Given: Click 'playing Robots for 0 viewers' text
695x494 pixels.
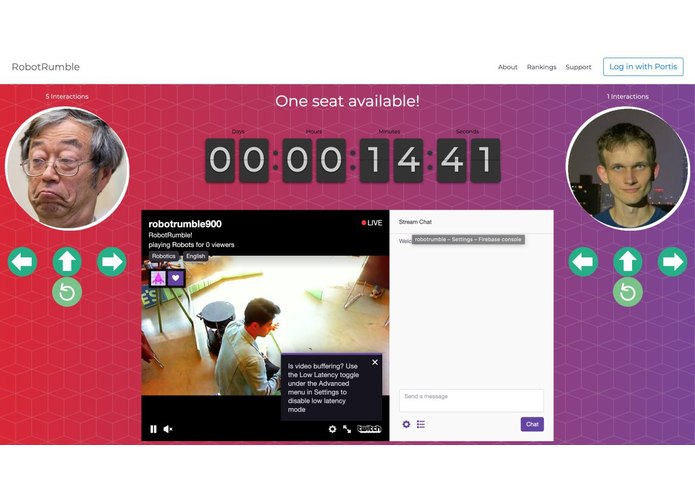Looking at the screenshot, I should coord(191,245).
